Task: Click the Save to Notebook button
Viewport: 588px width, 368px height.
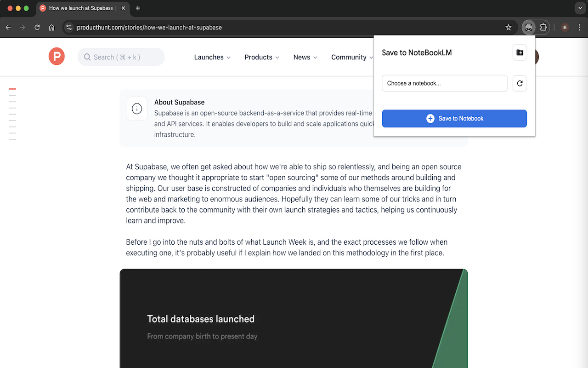Action: click(454, 118)
